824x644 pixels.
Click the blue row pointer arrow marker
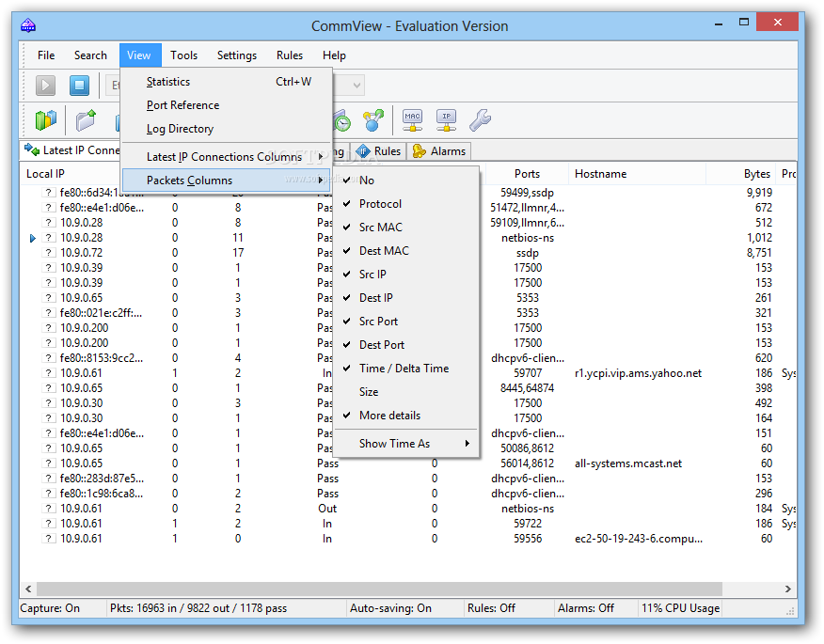click(x=33, y=238)
